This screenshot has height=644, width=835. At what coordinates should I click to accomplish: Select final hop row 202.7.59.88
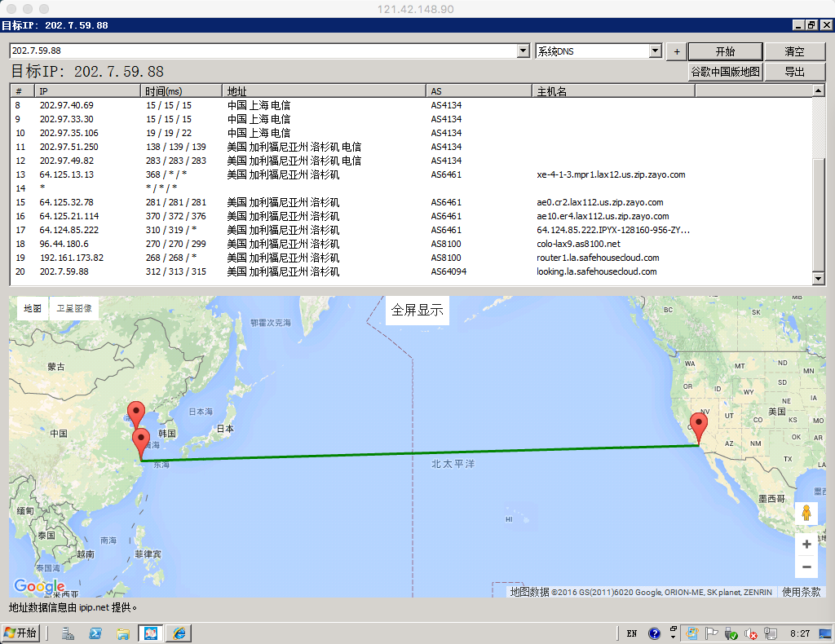tap(412, 271)
